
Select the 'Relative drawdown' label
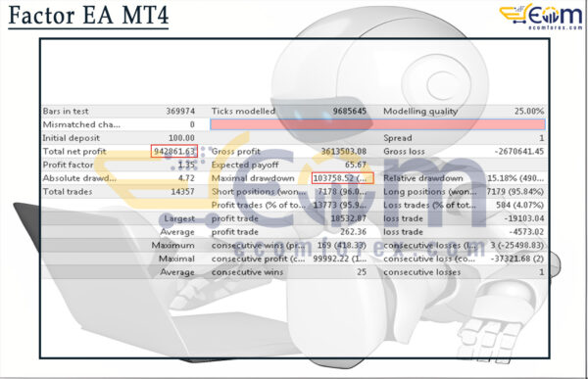click(x=423, y=178)
